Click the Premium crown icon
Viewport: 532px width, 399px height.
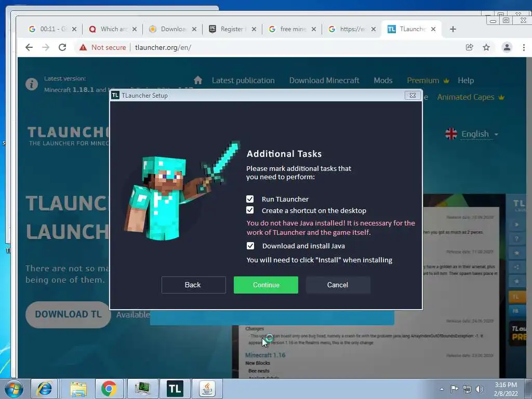tap(446, 81)
